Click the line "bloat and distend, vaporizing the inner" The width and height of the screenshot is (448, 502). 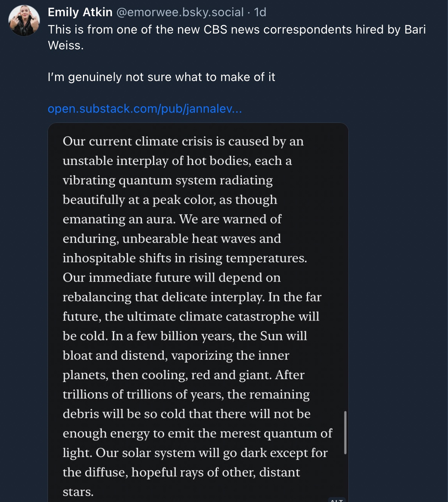[x=176, y=355]
